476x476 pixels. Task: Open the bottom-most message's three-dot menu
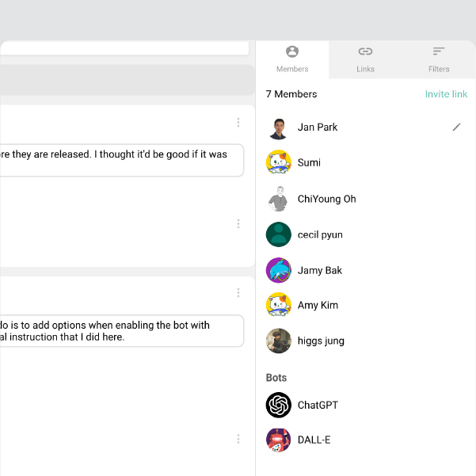[238, 439]
